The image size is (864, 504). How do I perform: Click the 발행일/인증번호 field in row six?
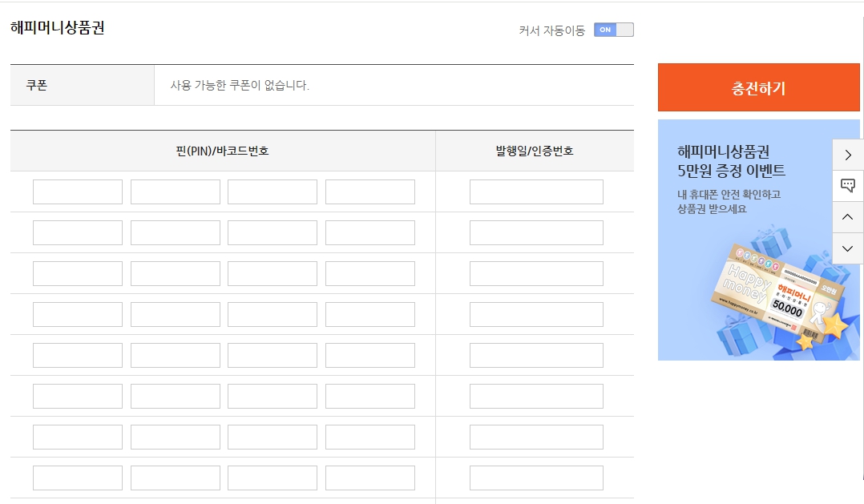pyautogui.click(x=536, y=396)
